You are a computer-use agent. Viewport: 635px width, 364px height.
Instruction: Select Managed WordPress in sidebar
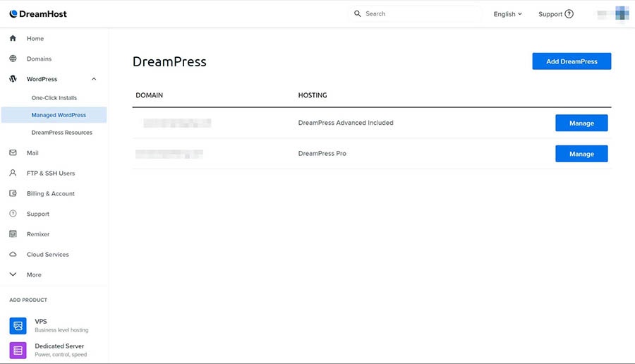point(59,115)
